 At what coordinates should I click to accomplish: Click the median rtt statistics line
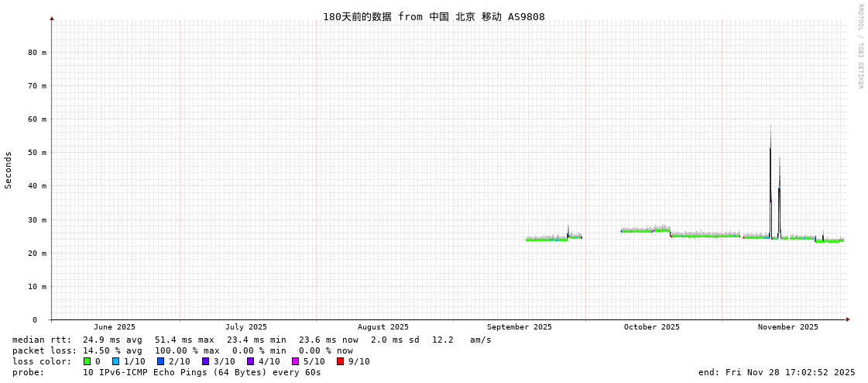[x=252, y=340]
